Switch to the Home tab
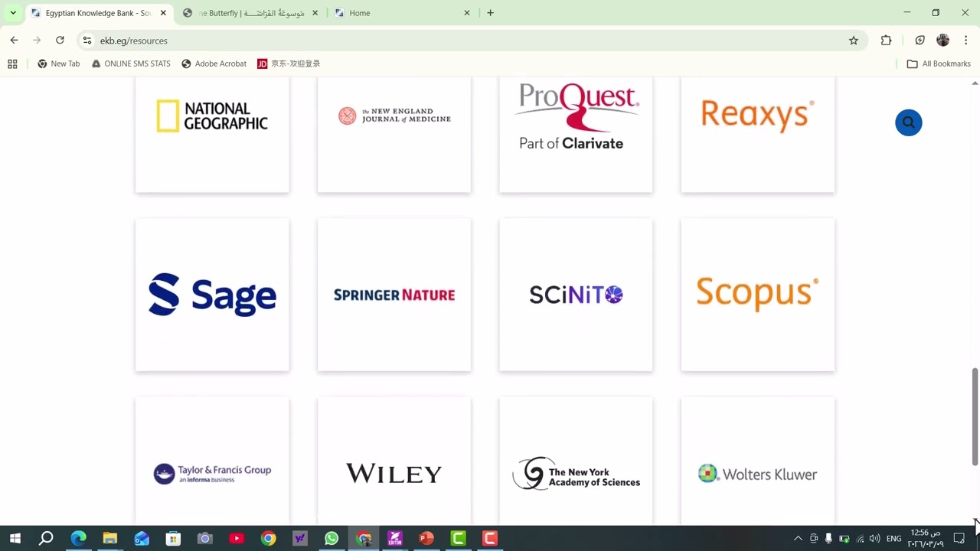 point(402,13)
